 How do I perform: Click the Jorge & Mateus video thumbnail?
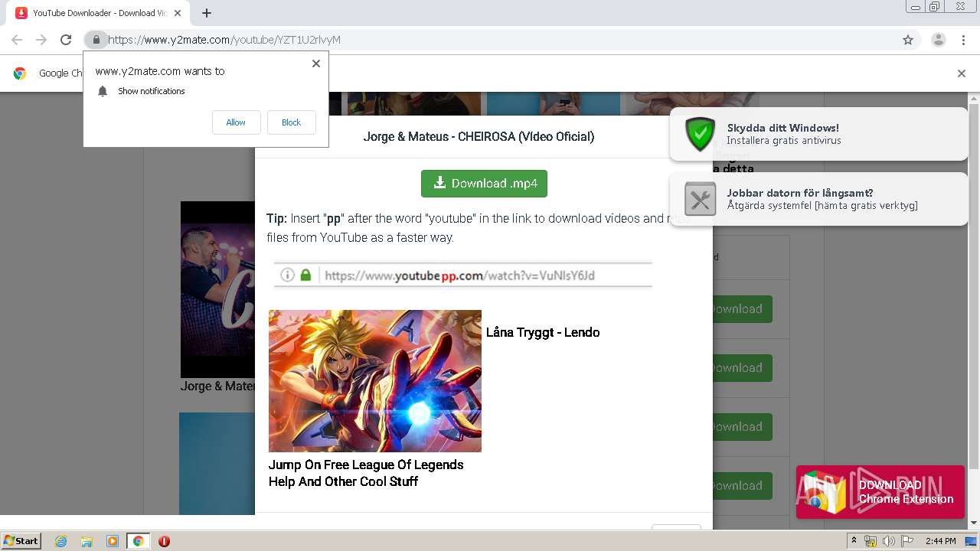(217, 289)
